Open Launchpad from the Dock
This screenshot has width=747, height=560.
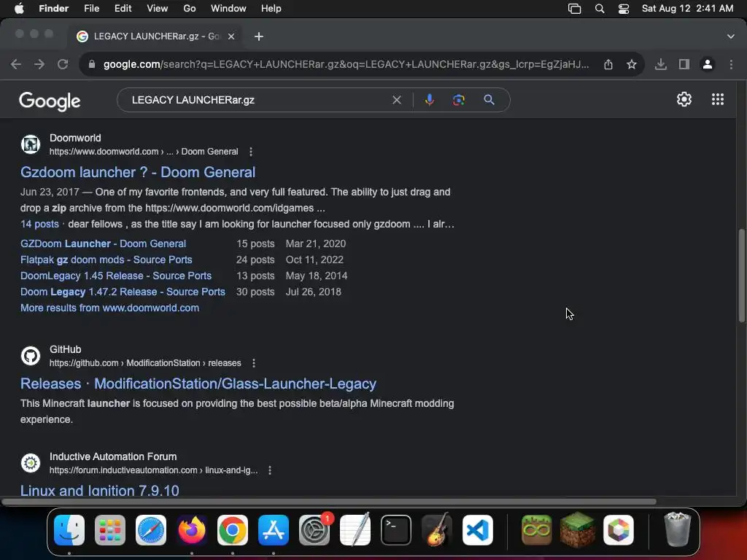click(110, 530)
